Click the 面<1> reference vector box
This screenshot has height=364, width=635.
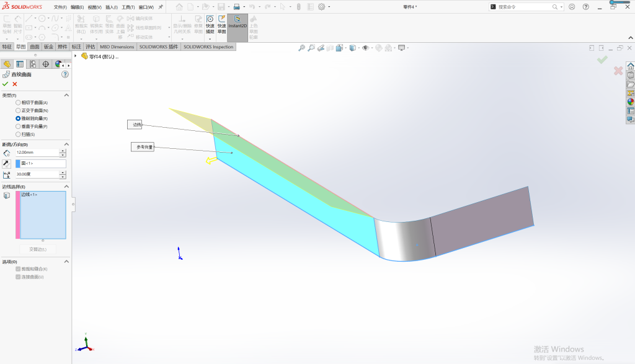click(x=40, y=164)
